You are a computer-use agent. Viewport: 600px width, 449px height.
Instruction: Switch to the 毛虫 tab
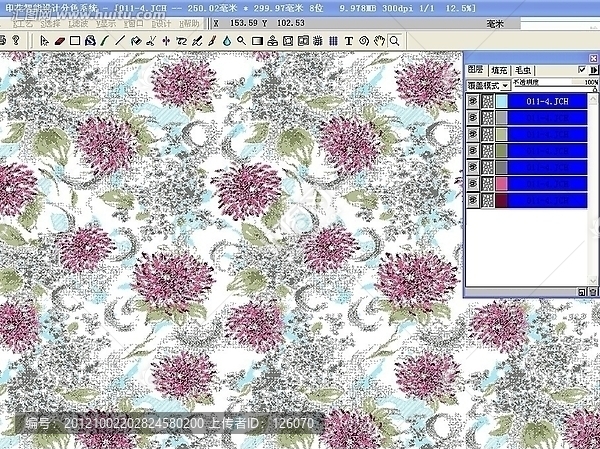point(523,70)
